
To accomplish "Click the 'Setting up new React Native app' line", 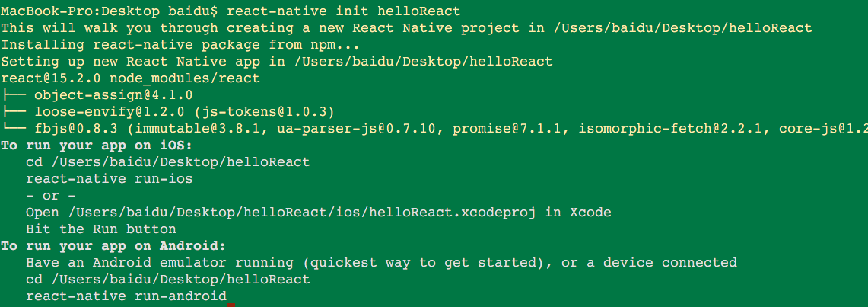I will [x=277, y=62].
